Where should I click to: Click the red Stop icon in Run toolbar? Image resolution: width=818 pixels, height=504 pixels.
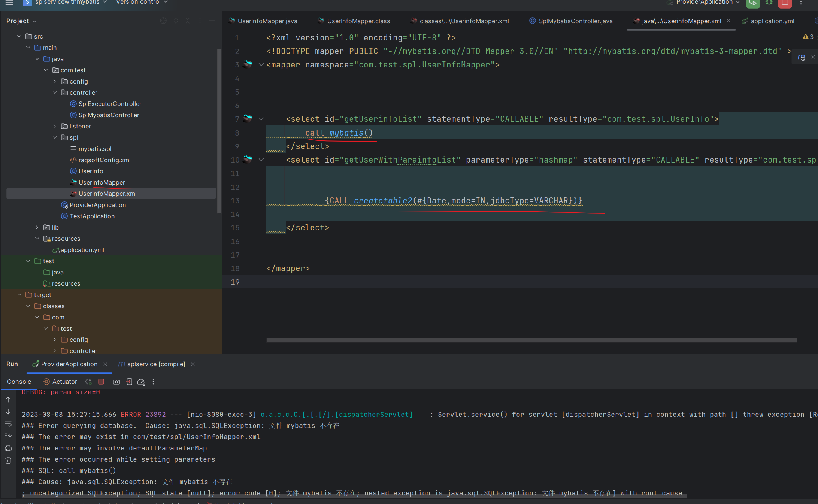[x=101, y=382]
